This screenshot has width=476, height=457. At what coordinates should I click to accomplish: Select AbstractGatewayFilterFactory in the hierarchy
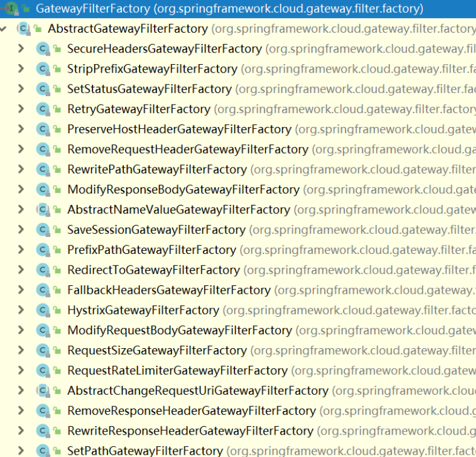pyautogui.click(x=128, y=29)
